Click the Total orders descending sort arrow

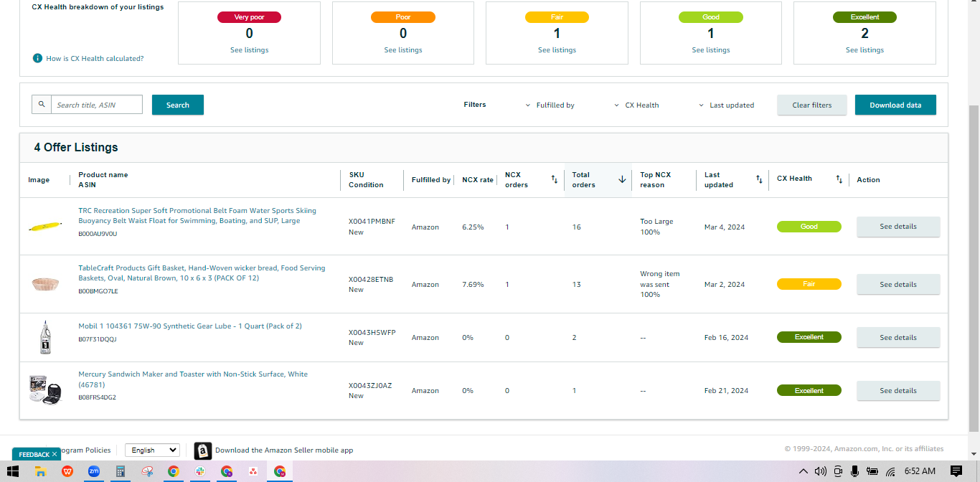[x=622, y=179]
